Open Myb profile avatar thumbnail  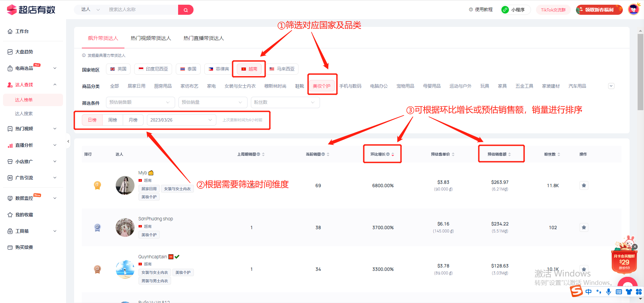(125, 185)
